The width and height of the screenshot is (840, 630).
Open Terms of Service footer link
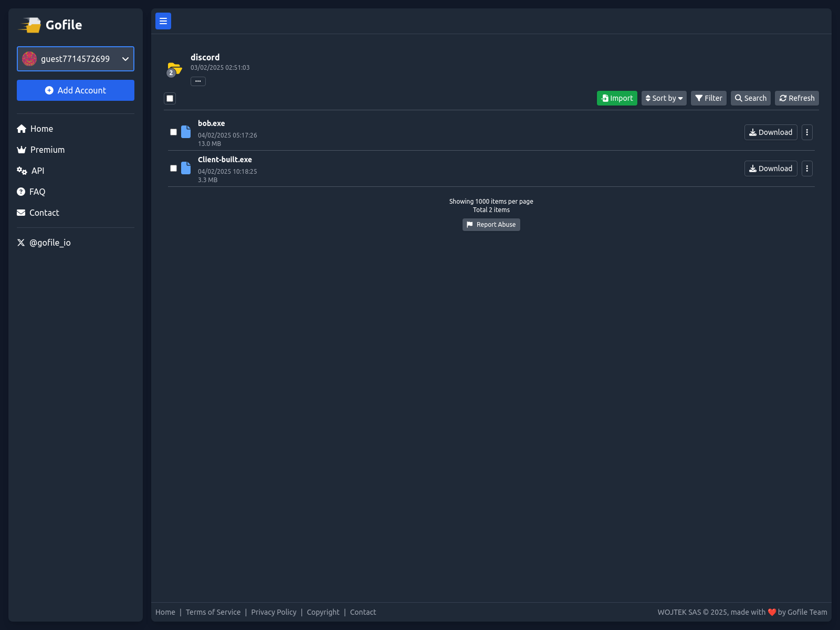point(213,612)
